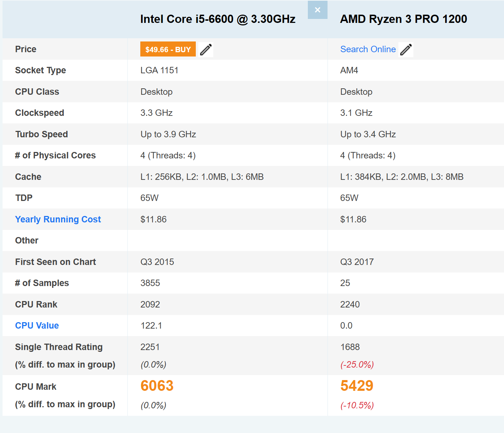Remove Intel Core i5-6600 from comparison
The height and width of the screenshot is (433, 504).
pos(318,10)
